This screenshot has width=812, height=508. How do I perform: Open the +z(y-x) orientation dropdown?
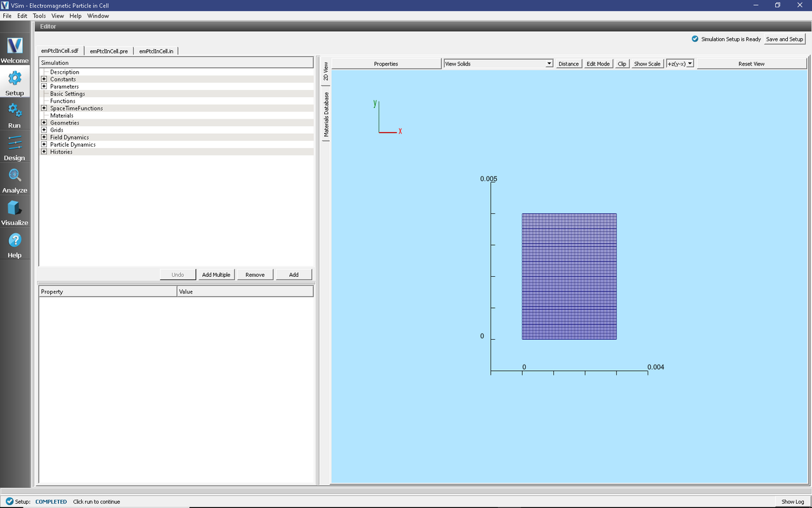coord(679,63)
